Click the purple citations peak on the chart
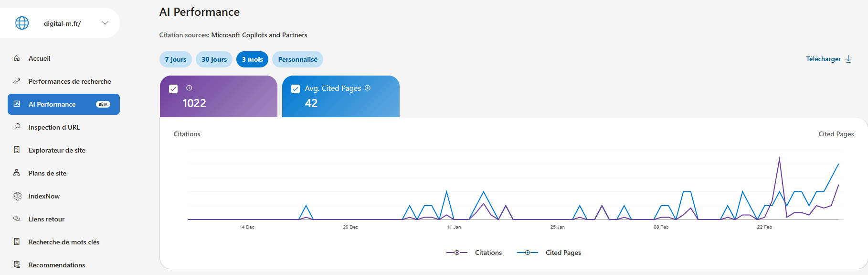Viewport: 868px width, 275px height. 779,158
